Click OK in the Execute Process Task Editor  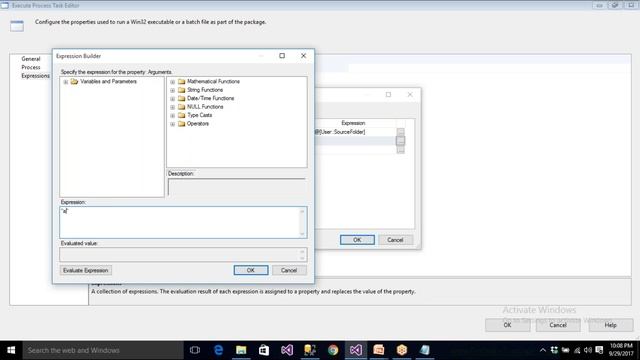click(507, 325)
